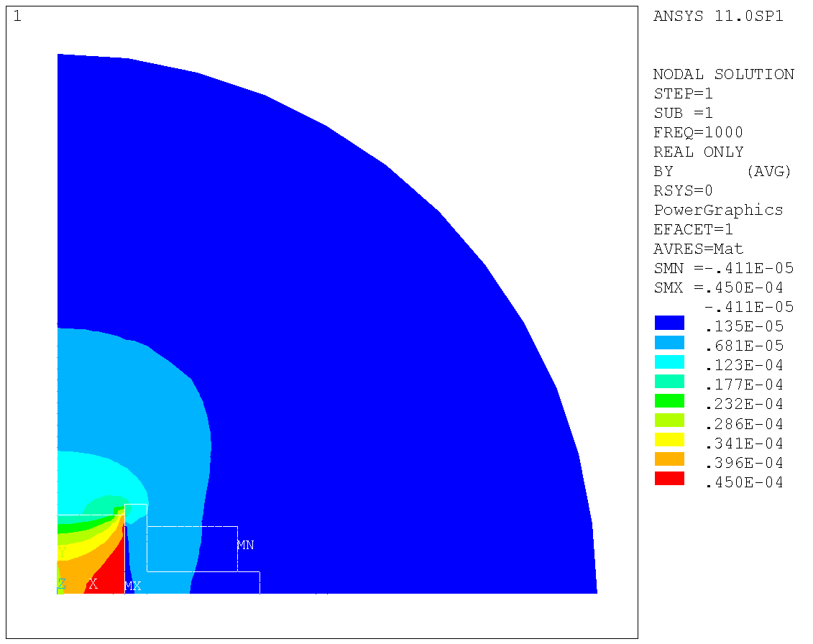Click the MX maximum marker label
Image resolution: width=813 pixels, height=644 pixels.
[x=133, y=586]
